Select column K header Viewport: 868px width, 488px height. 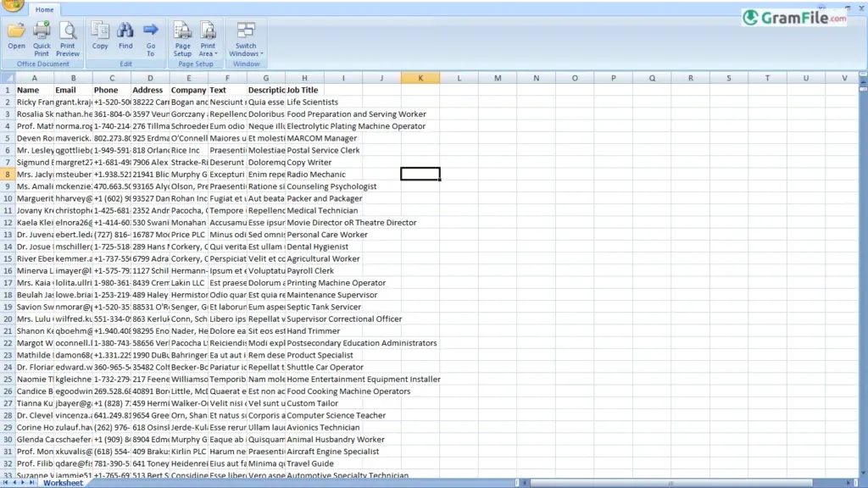coord(420,78)
